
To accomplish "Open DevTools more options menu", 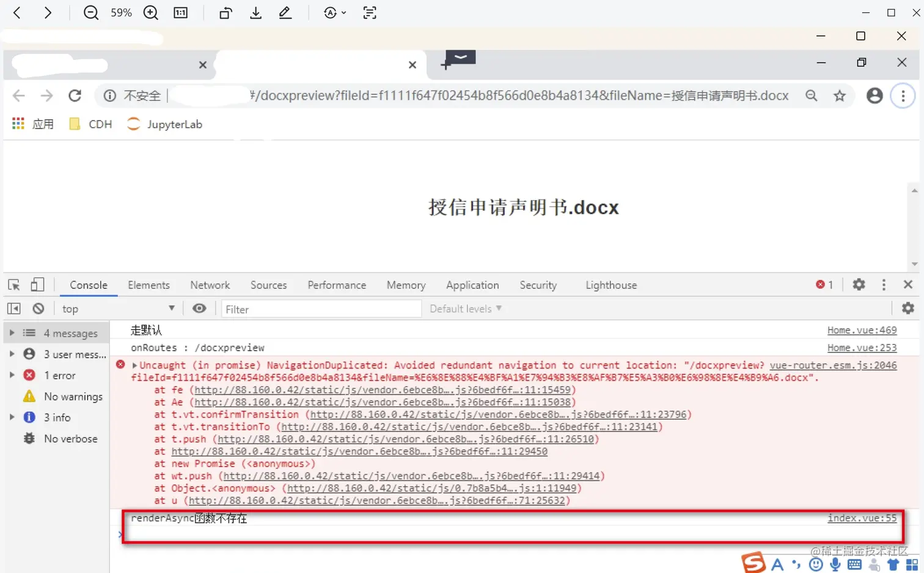I will 884,285.
